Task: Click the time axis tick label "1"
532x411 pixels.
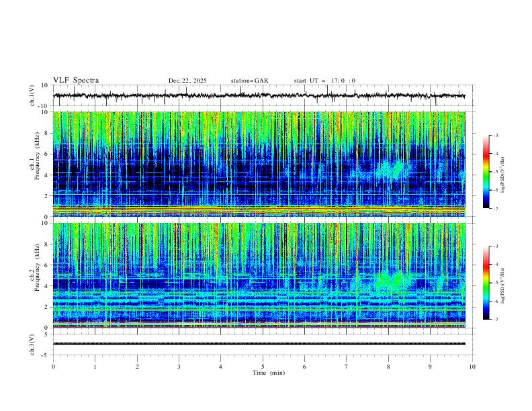Action: click(x=95, y=367)
